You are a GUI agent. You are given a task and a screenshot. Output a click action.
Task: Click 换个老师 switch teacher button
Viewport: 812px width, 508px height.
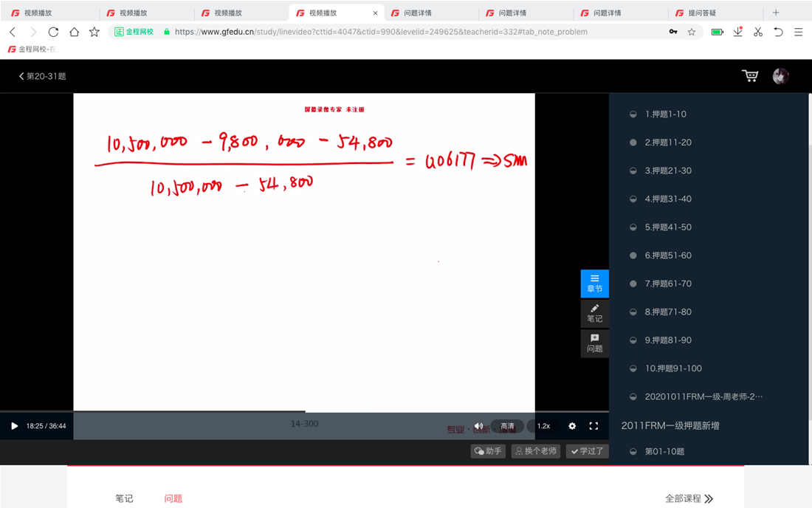[536, 451]
